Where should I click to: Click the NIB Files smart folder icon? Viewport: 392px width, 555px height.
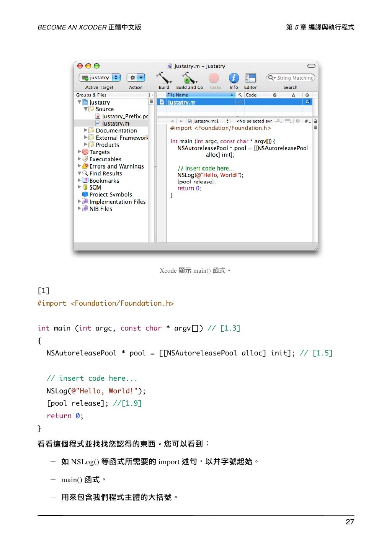[x=85, y=208]
